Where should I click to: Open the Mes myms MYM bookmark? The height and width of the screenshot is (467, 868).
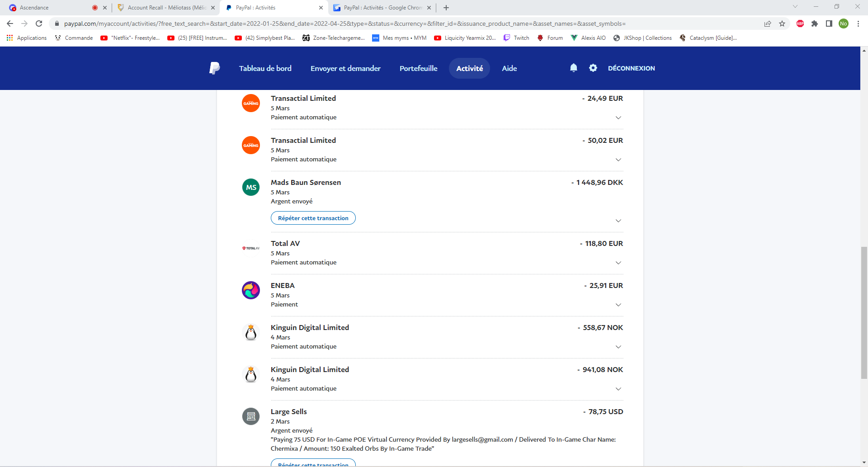(x=400, y=38)
